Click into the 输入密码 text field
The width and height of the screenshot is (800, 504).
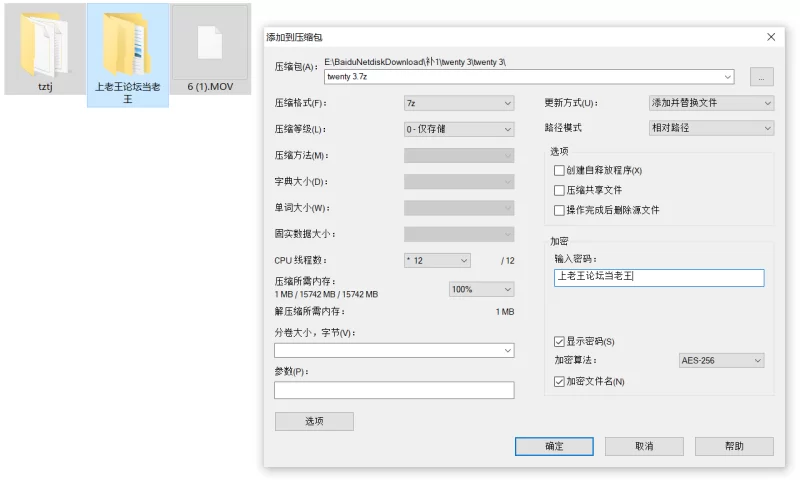coord(658,278)
